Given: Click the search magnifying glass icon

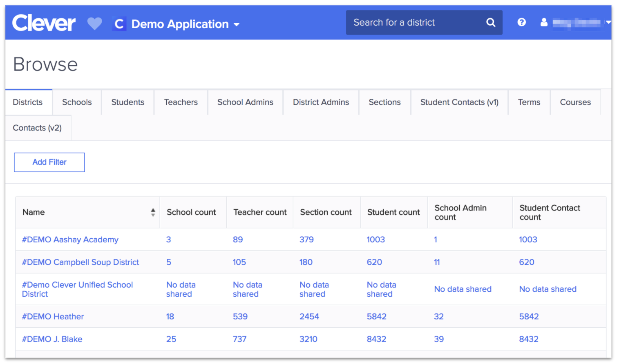Looking at the screenshot, I should 490,22.
